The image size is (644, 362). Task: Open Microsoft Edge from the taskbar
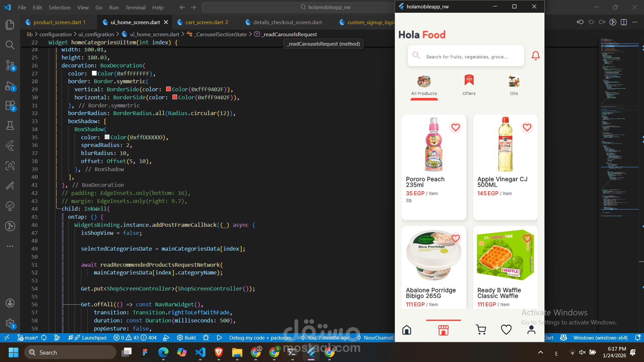163,352
